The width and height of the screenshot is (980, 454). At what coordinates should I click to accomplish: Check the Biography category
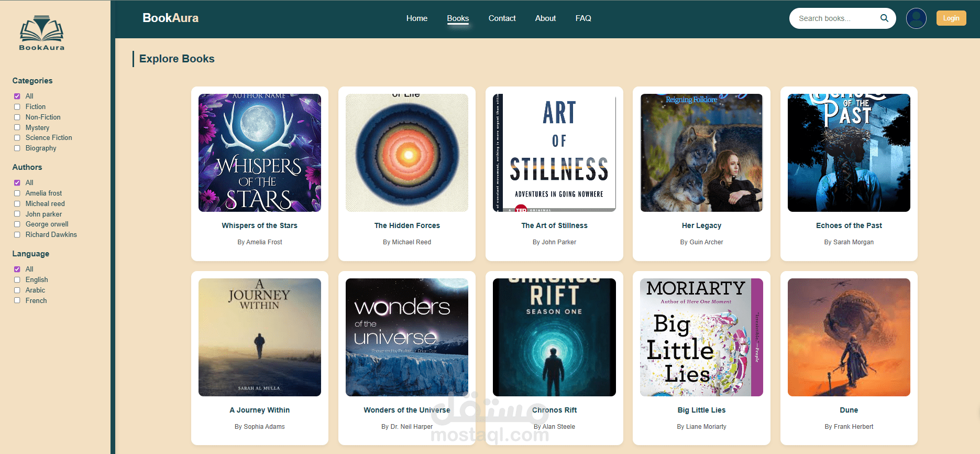coord(17,148)
